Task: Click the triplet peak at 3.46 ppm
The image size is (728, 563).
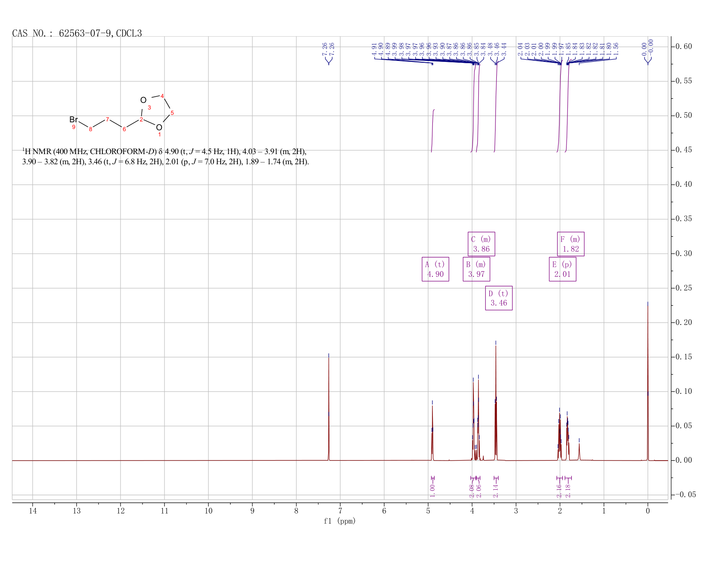Action: pos(496,402)
